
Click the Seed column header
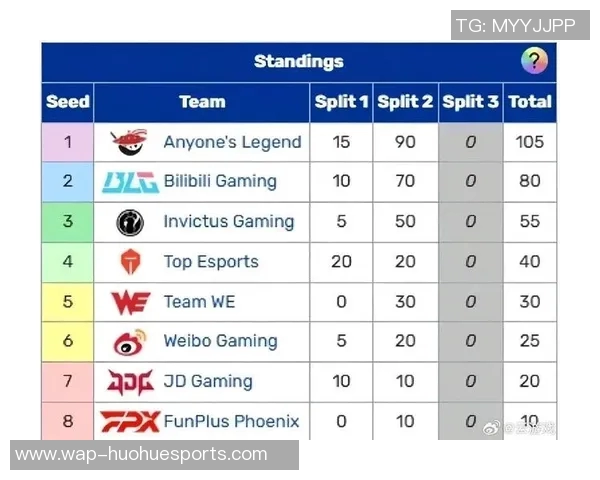pos(68,102)
